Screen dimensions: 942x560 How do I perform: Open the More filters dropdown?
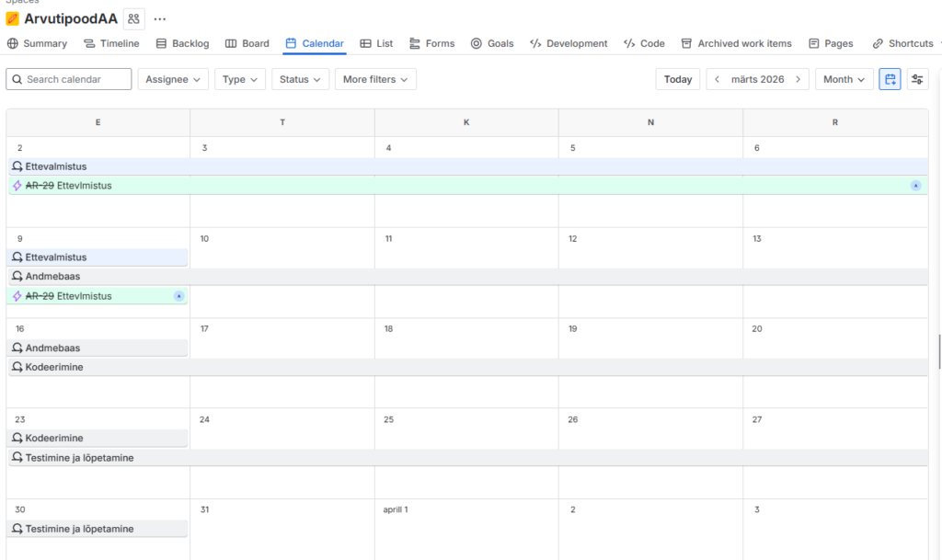click(x=375, y=79)
